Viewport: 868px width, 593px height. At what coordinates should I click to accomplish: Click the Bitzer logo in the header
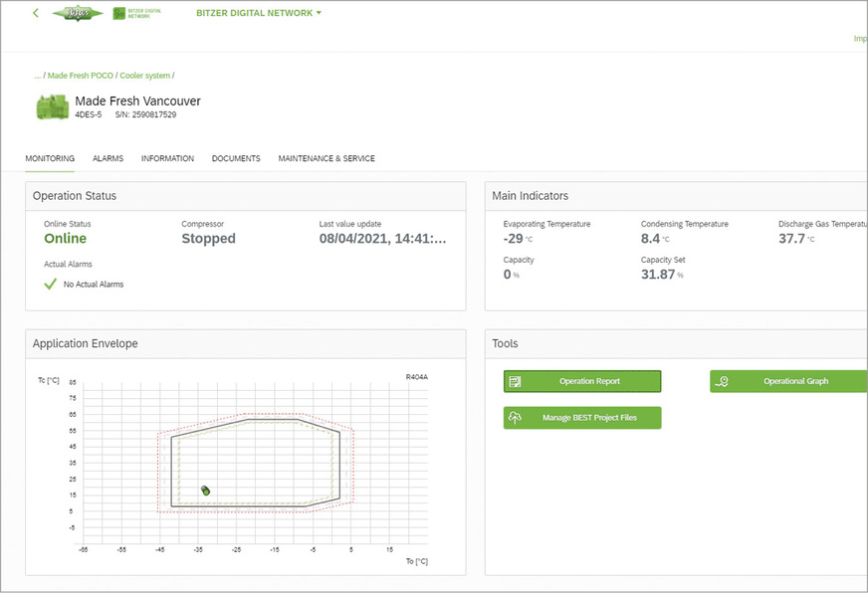click(78, 14)
